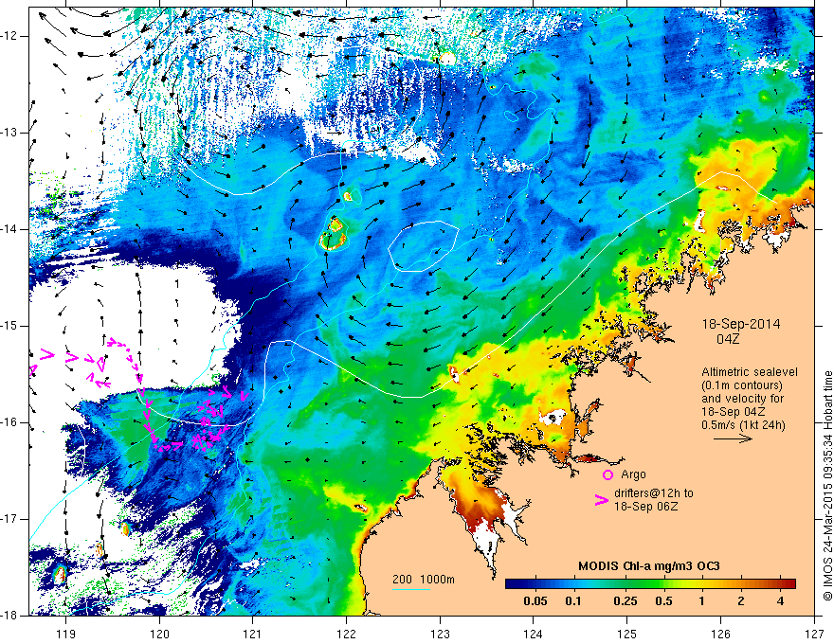Click the dark red end of the colorbar

[789, 583]
